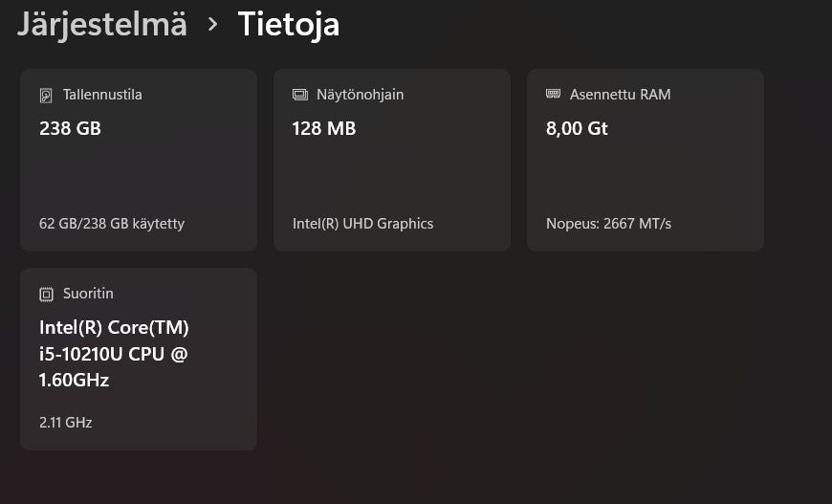Click the 238 GB storage value
The width and height of the screenshot is (832, 504).
click(70, 128)
